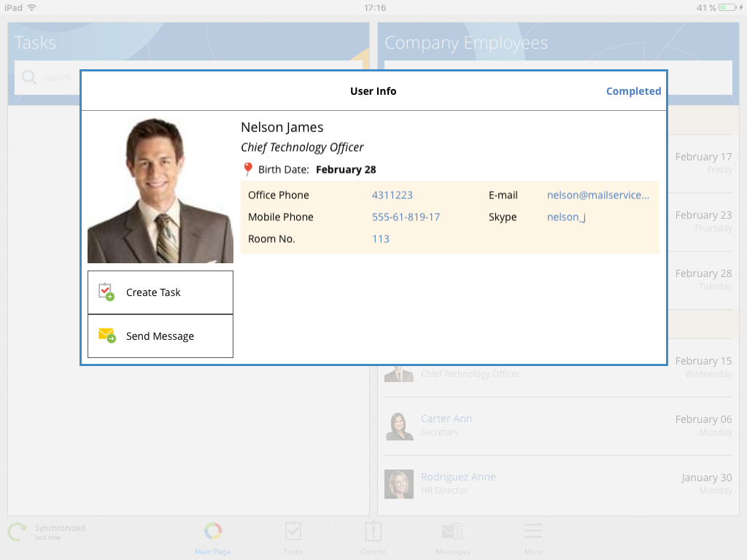Switch to the Tasks tab
The width and height of the screenshot is (747, 560).
(293, 532)
